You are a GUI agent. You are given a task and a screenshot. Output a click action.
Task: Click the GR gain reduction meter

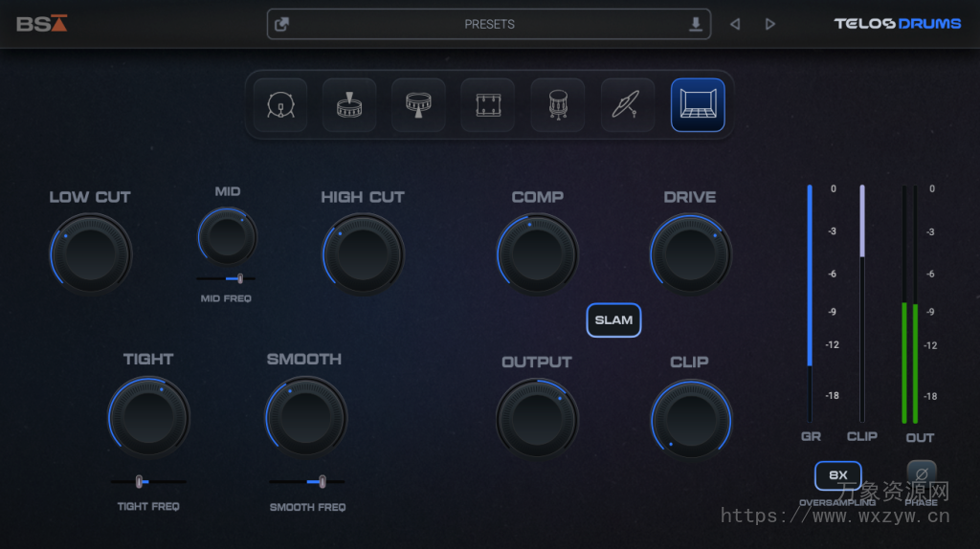click(x=810, y=303)
